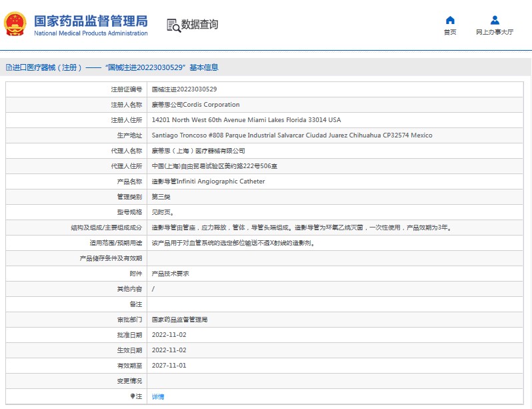Select the 见附页。 model spec value

[163, 212]
